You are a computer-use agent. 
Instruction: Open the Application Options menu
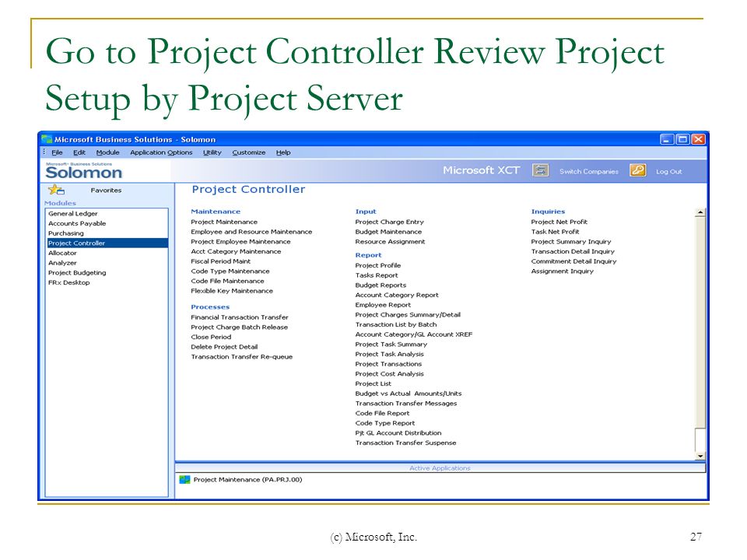point(161,152)
